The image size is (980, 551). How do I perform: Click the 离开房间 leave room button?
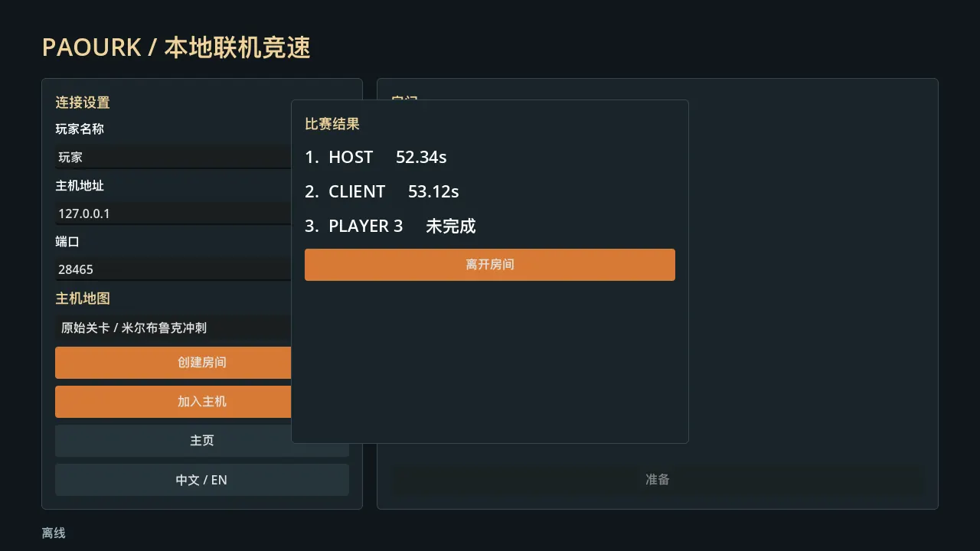click(490, 265)
